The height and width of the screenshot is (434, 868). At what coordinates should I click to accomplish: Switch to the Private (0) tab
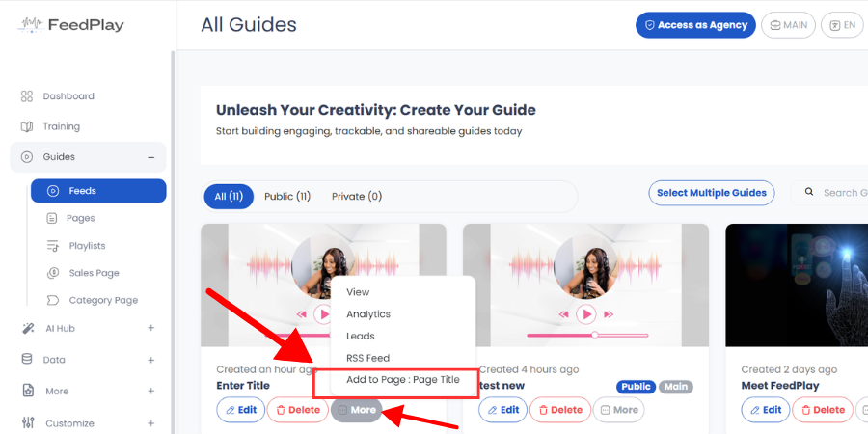click(357, 197)
